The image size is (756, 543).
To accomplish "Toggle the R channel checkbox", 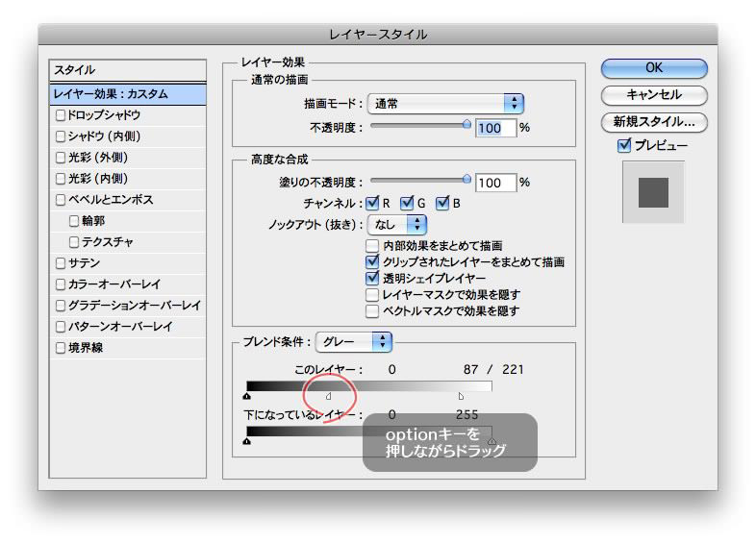I will (x=372, y=204).
